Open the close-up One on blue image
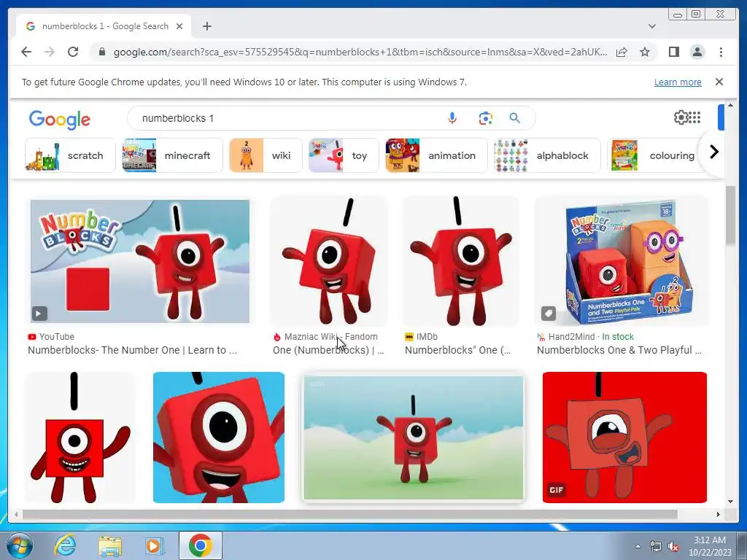This screenshot has width=747, height=560. tap(219, 437)
